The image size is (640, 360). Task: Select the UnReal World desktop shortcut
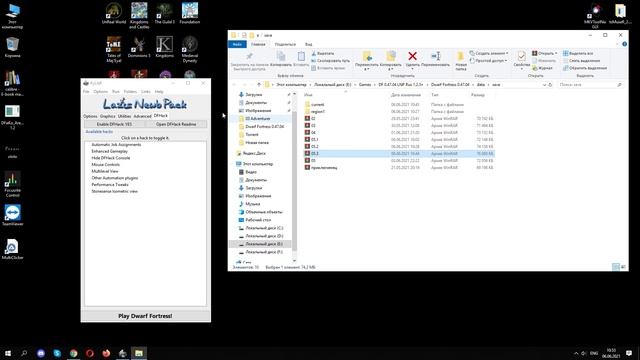pyautogui.click(x=113, y=13)
